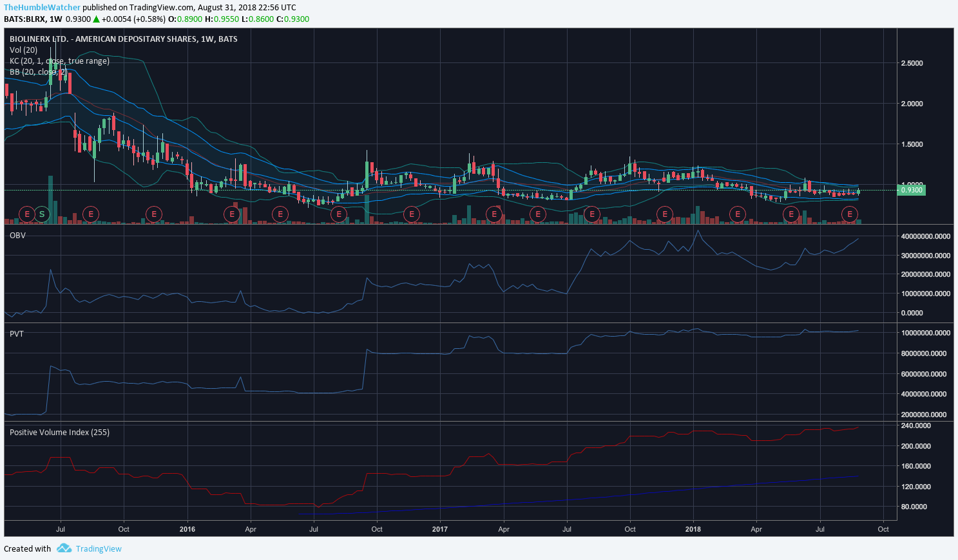Screen dimensions: 958x560
Task: Click the 2016 time axis label
Action: [x=187, y=529]
